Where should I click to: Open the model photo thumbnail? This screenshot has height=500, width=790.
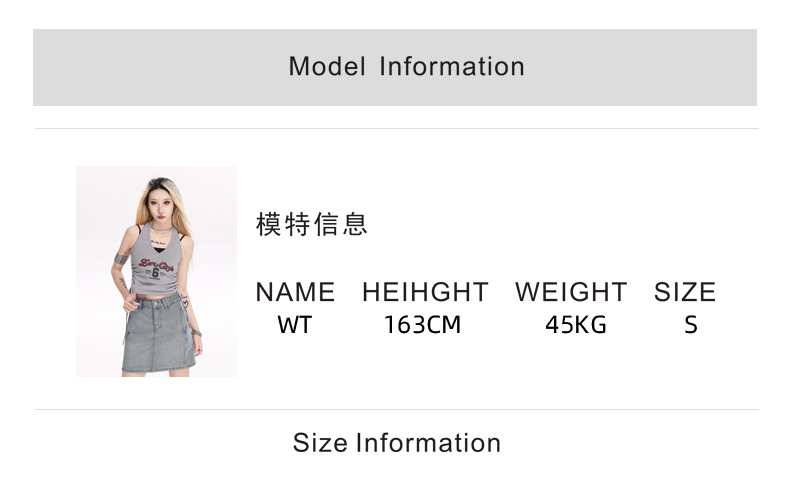pos(156,271)
